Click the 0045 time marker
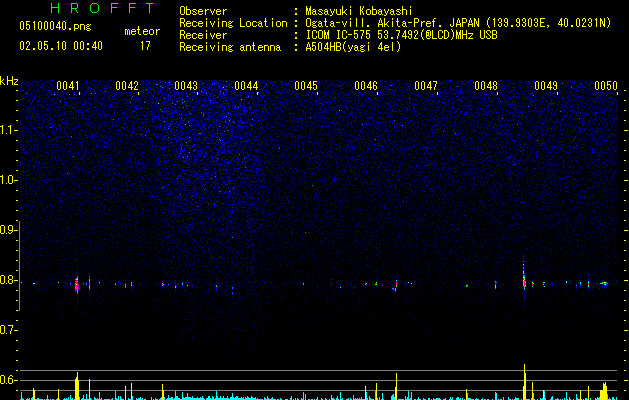629x400 pixels. (x=306, y=86)
